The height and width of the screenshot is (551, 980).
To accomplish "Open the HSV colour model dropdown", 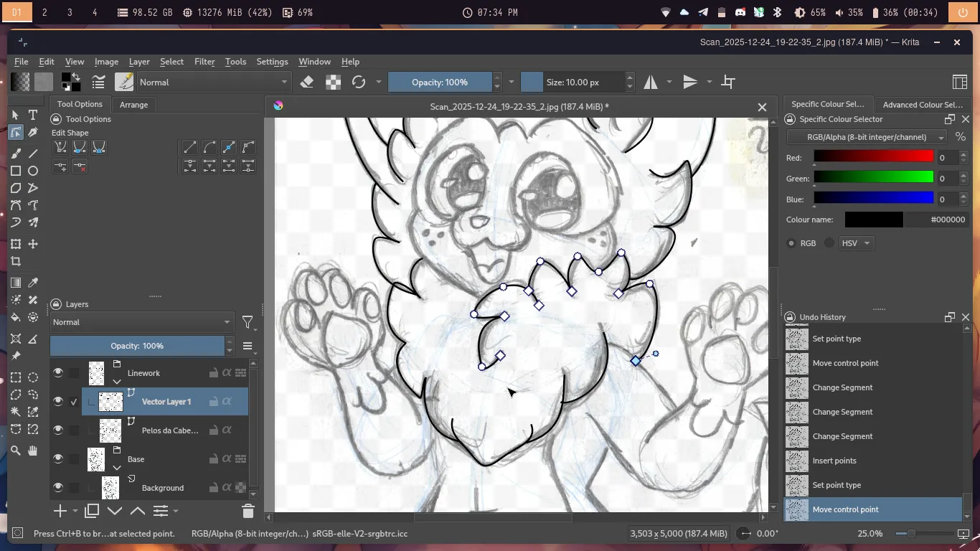I will 856,243.
